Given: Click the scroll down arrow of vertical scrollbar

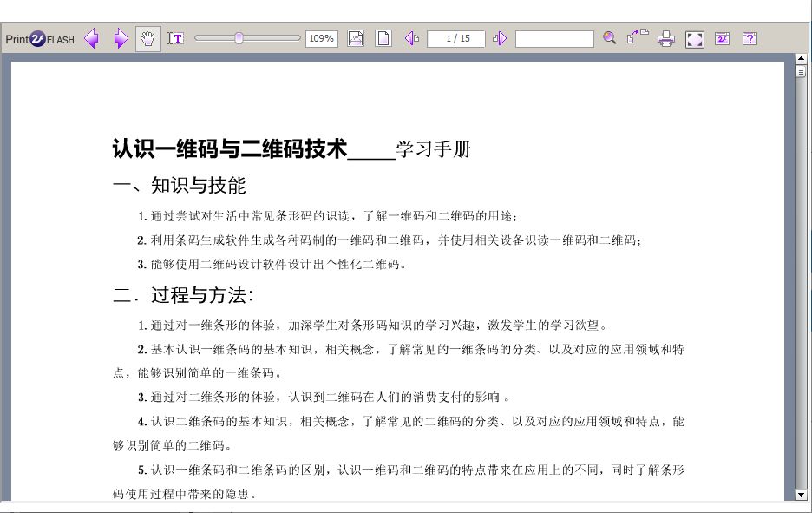Looking at the screenshot, I should click(x=801, y=495).
